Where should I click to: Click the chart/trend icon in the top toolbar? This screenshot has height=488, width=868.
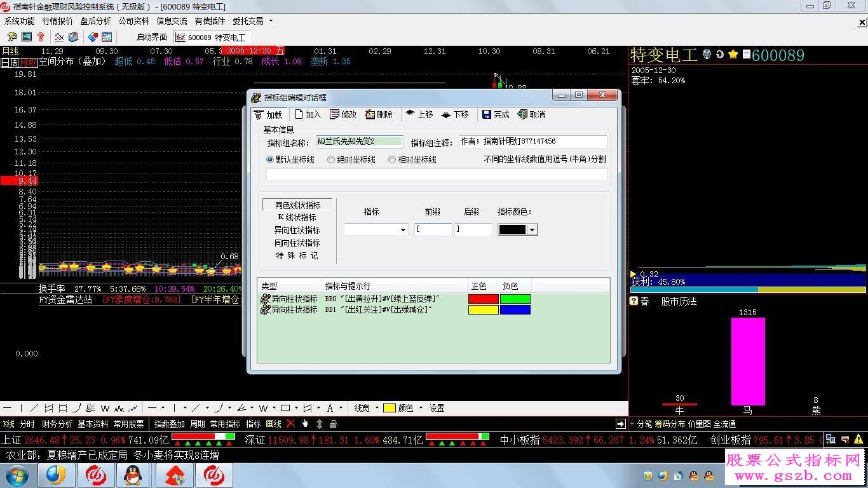pos(58,37)
